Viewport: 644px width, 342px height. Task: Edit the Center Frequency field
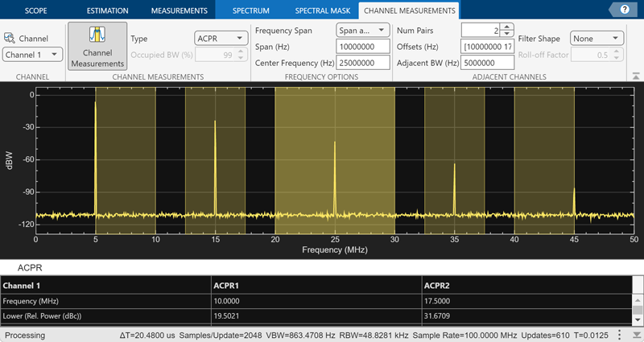coord(362,63)
